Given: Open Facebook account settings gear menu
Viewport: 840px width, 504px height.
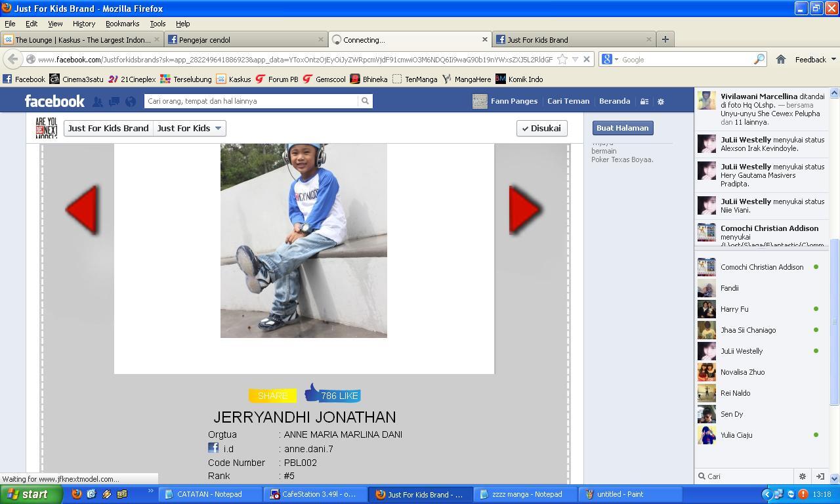Looking at the screenshot, I should pos(661,101).
